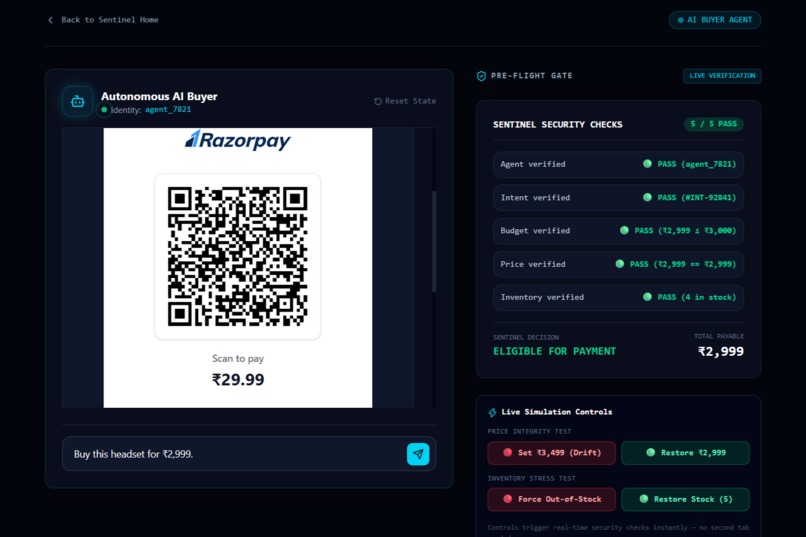Click the payment QR code
The width and height of the screenshot is (806, 537).
click(x=237, y=256)
